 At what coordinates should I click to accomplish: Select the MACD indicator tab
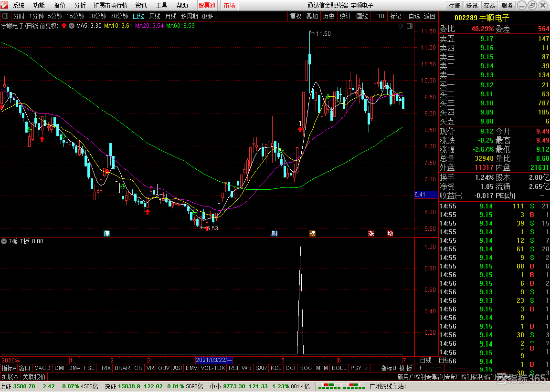click(42, 368)
